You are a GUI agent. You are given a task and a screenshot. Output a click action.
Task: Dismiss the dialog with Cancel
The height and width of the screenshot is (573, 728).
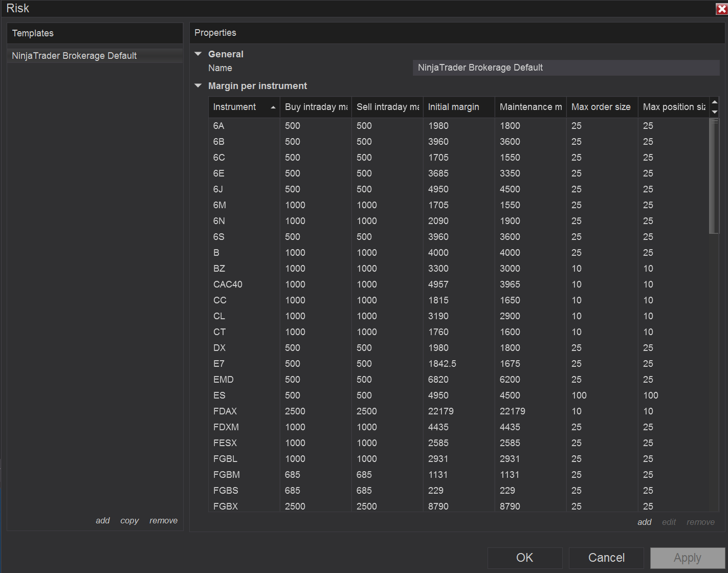[606, 558]
